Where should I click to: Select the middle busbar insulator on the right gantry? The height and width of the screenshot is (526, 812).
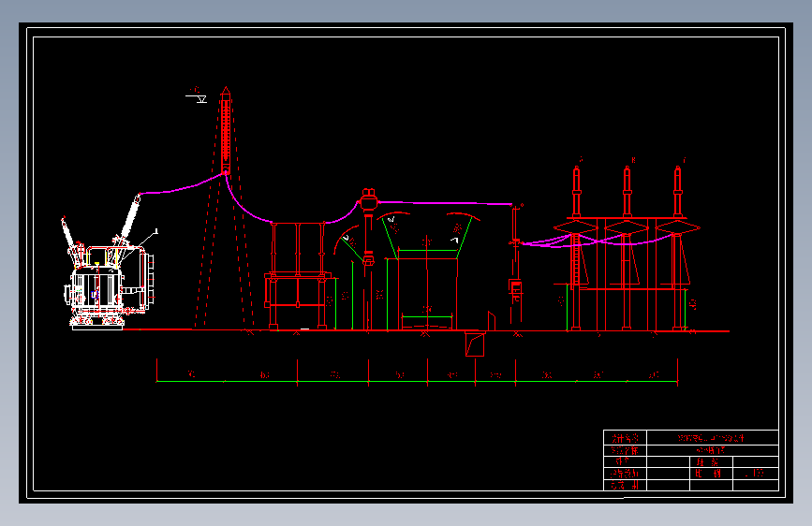pyautogui.click(x=627, y=192)
